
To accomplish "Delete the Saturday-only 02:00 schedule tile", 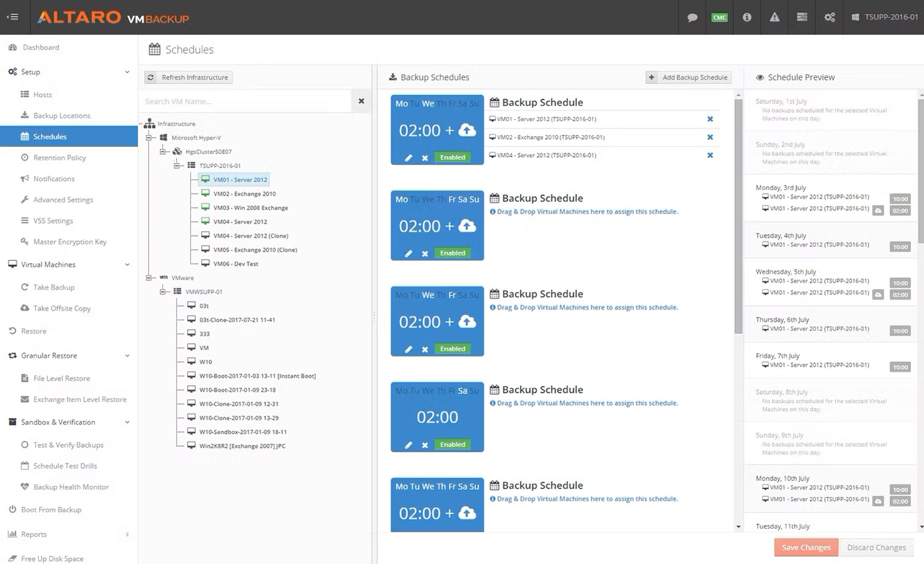I will click(425, 445).
